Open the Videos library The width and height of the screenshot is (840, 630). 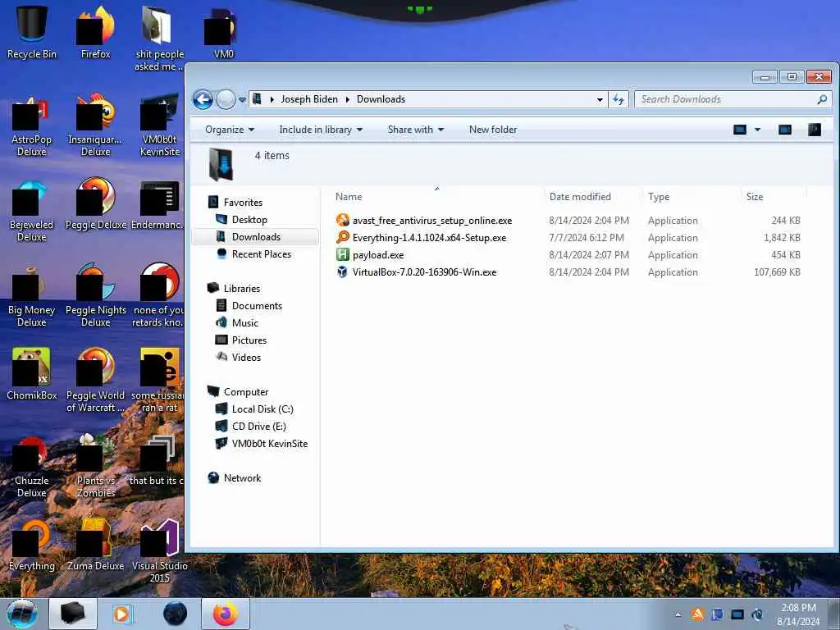[x=246, y=357]
